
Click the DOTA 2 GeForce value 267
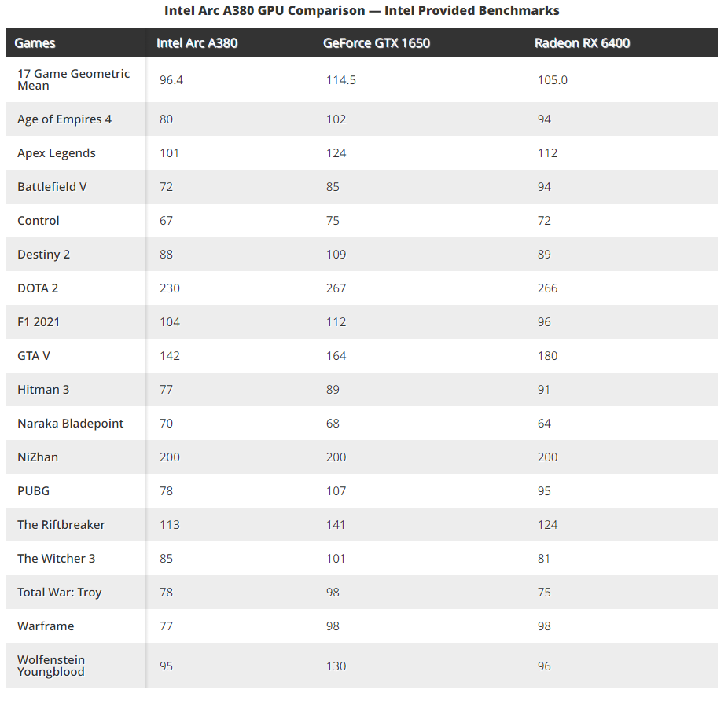click(336, 288)
